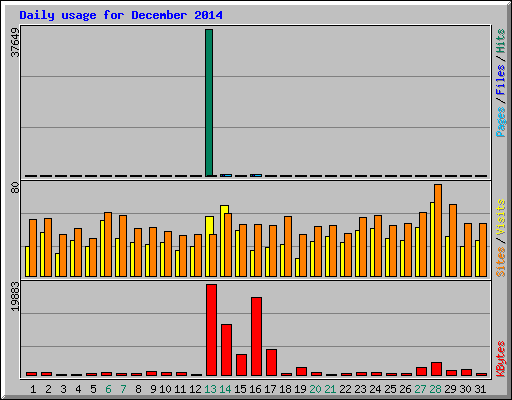The height and width of the screenshot is (400, 512).
Task: Click the red KBytes bar for day 30
Action: pos(466,373)
